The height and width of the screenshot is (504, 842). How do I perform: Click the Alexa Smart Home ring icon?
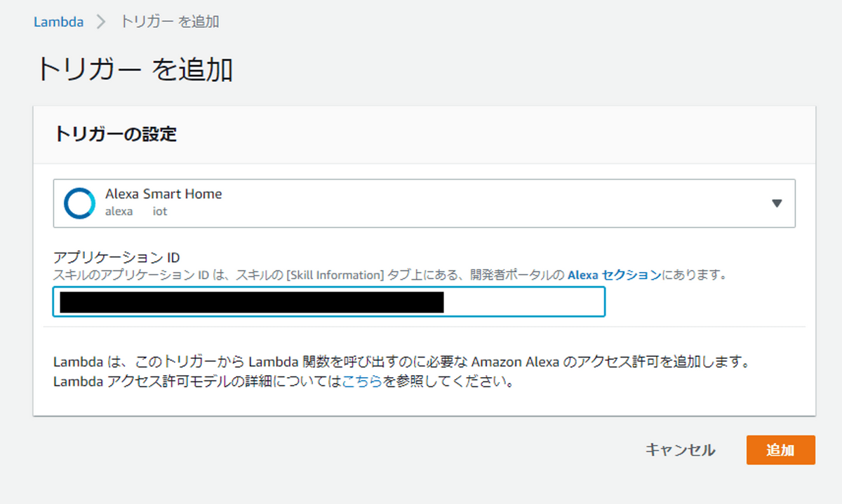coord(79,203)
